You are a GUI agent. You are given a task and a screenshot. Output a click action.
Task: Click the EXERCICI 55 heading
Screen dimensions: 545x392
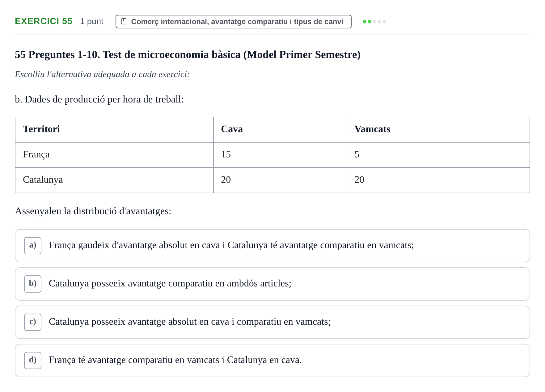(44, 21)
